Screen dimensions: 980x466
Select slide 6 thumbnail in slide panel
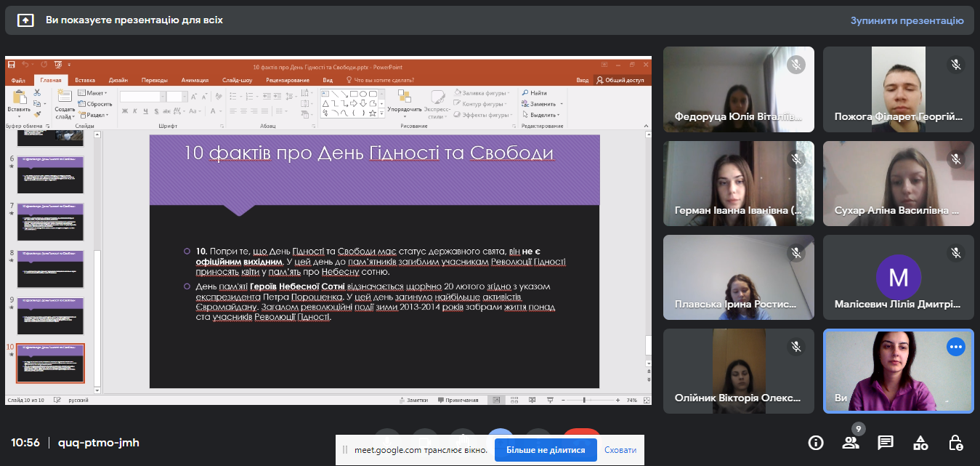pos(50,174)
